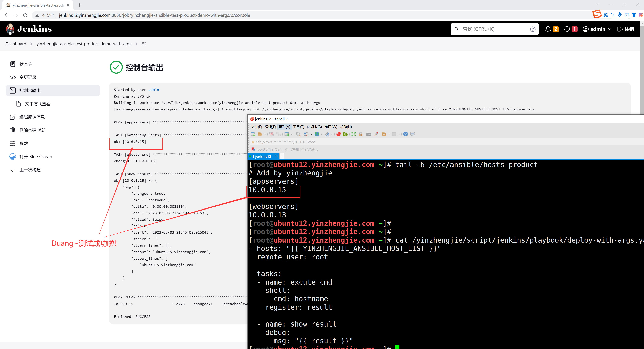Click Xshell highlight marker icon
This screenshot has height=349, width=644.
(x=376, y=134)
